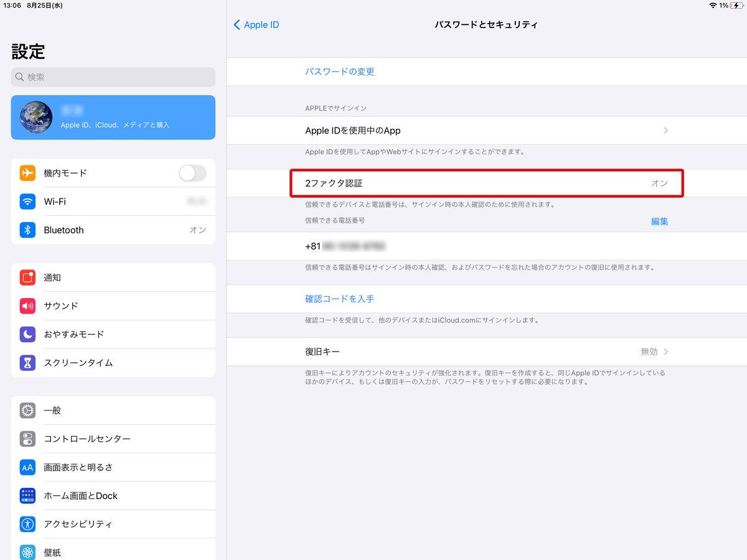Tap the 13:06 clock in status bar
The width and height of the screenshot is (747, 560).
(14, 6)
